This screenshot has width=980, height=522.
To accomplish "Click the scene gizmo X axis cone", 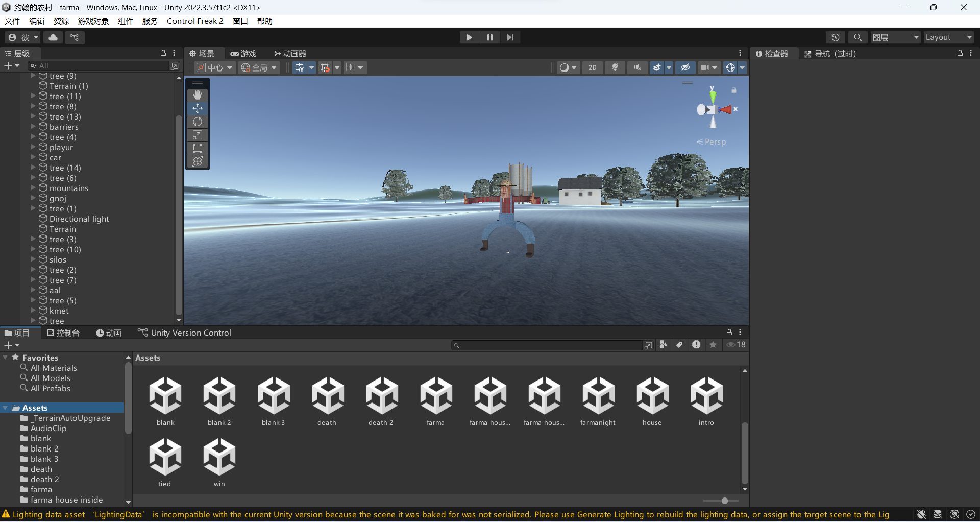I will point(726,109).
